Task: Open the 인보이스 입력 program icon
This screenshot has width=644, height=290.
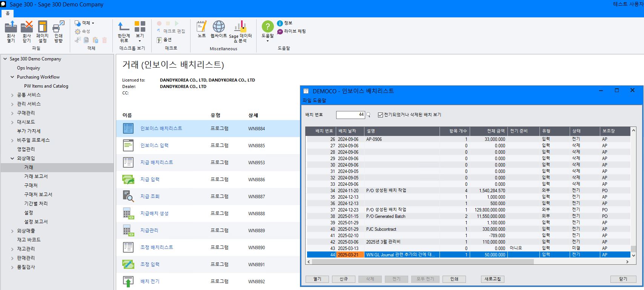Action: tap(128, 145)
